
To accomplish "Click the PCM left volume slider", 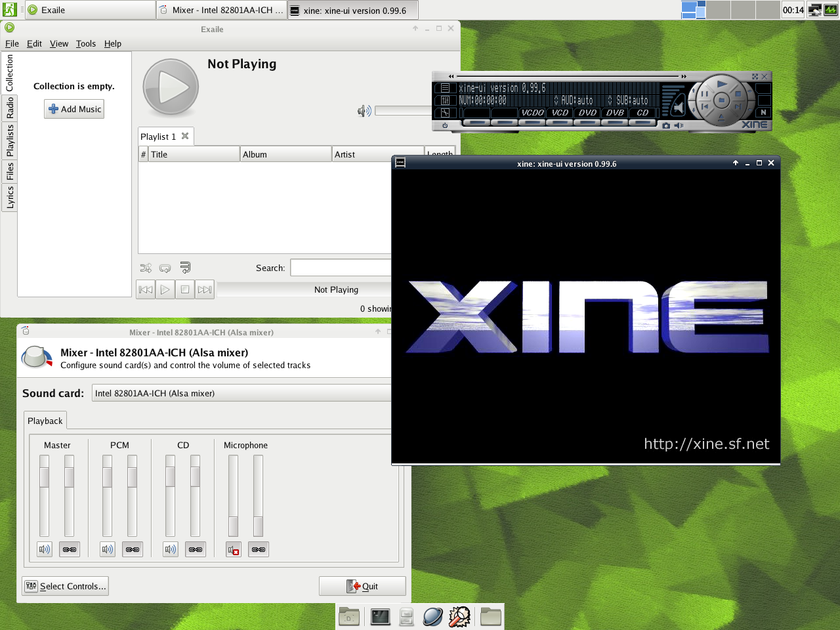I will coord(108,495).
